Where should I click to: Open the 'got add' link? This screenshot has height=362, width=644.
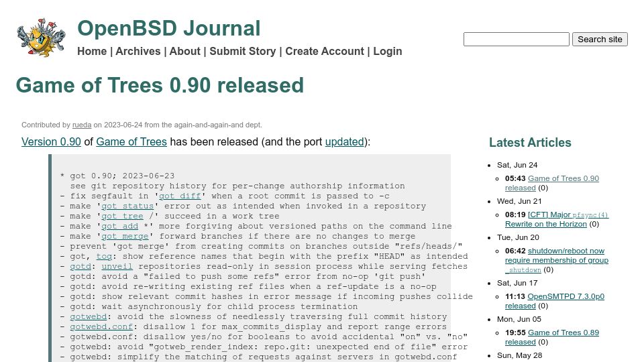click(x=120, y=226)
